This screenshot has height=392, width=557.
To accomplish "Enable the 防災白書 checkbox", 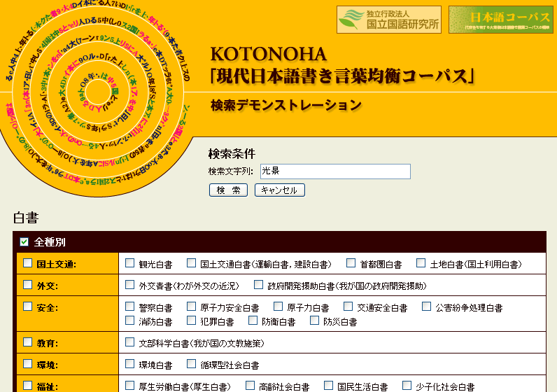I will (x=314, y=321).
